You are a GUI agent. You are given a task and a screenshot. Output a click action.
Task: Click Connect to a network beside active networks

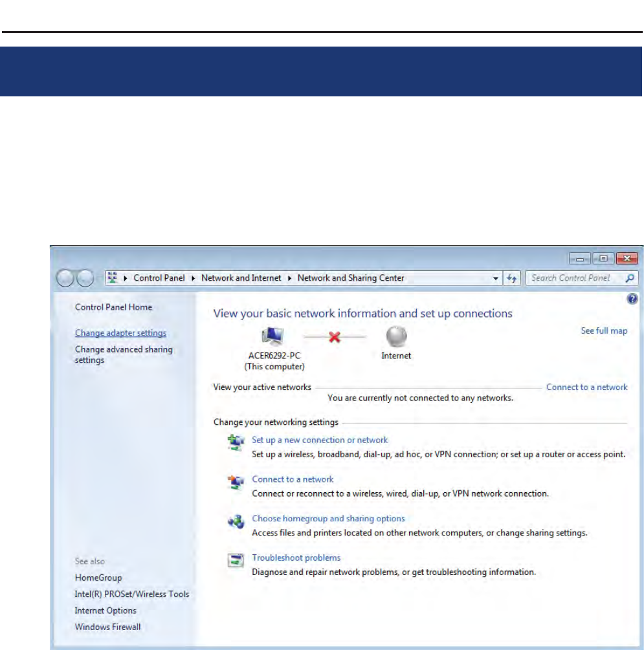(x=586, y=387)
